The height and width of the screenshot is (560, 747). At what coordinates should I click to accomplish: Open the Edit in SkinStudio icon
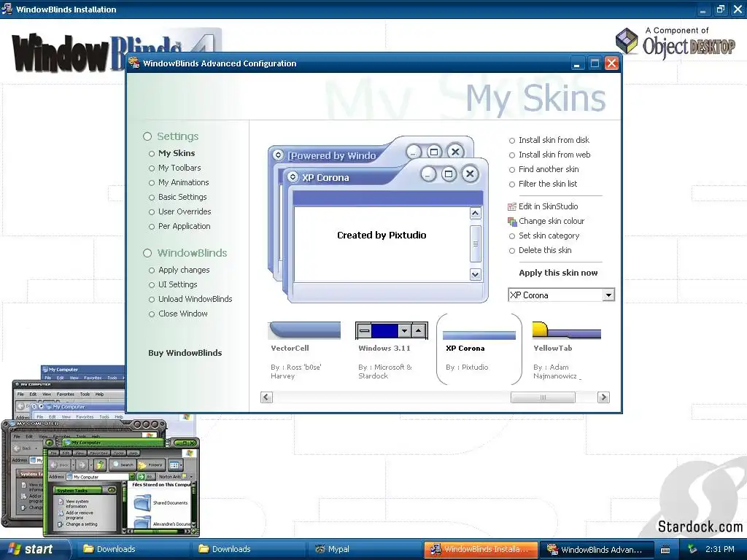click(x=512, y=206)
